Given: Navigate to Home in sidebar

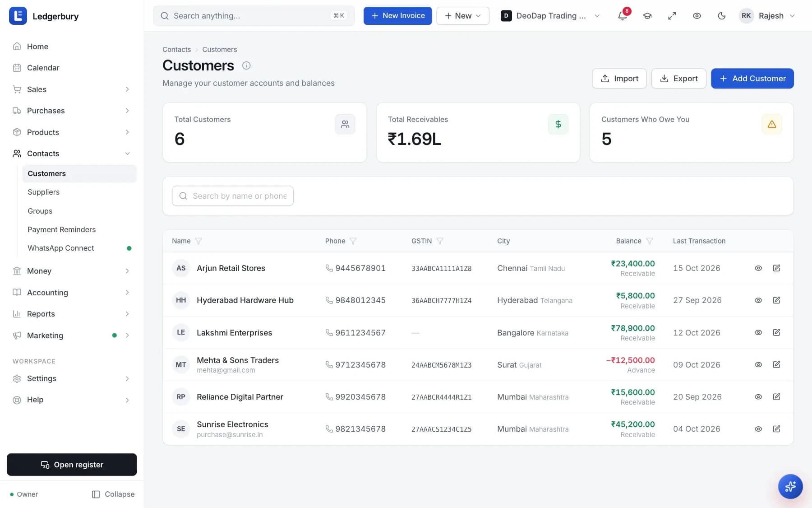Looking at the screenshot, I should coord(72,47).
